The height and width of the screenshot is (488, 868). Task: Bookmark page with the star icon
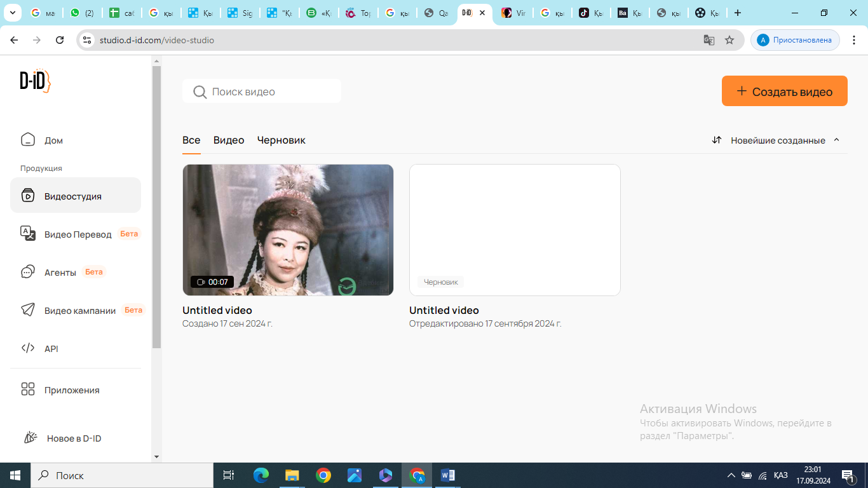click(729, 40)
